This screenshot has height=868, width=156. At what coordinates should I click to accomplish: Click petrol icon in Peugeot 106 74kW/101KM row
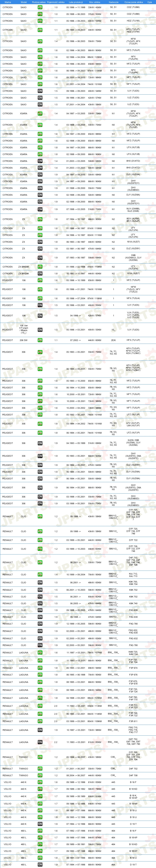[x=40, y=289]
